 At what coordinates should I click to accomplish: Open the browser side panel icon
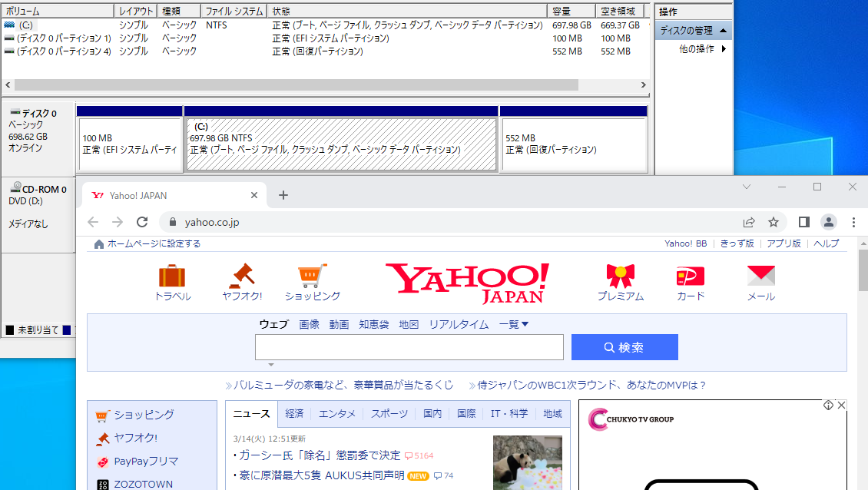click(803, 222)
